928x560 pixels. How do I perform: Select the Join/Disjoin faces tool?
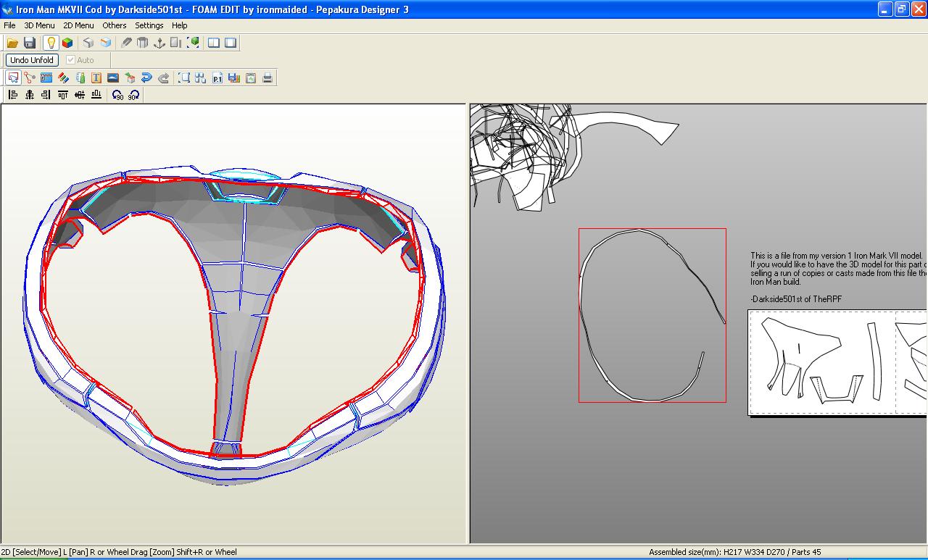pyautogui.click(x=30, y=78)
